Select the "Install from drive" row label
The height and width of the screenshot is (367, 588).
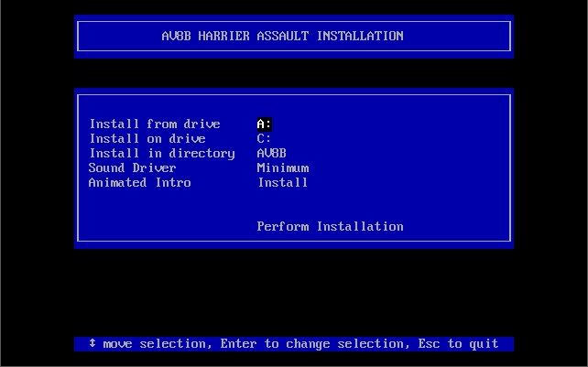154,124
